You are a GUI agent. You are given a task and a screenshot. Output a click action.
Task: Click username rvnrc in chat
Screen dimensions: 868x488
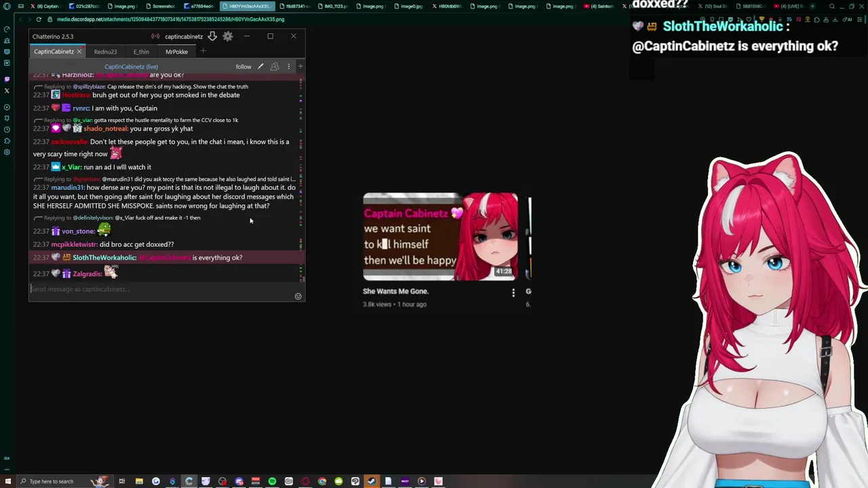click(81, 108)
